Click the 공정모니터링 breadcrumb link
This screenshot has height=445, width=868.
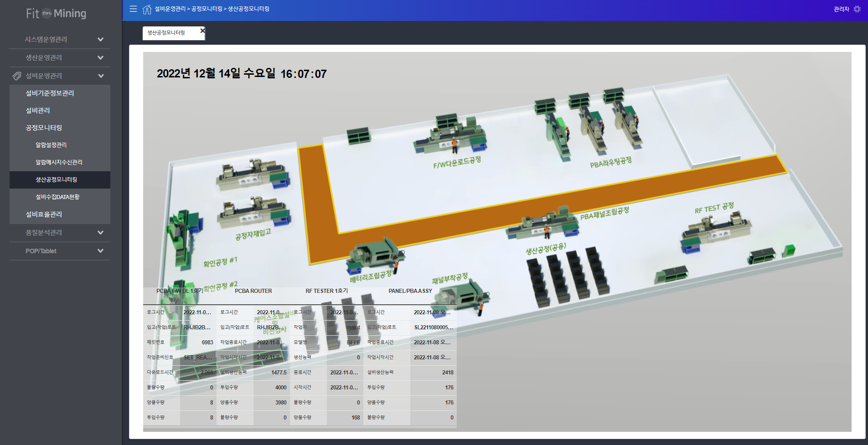pos(207,9)
